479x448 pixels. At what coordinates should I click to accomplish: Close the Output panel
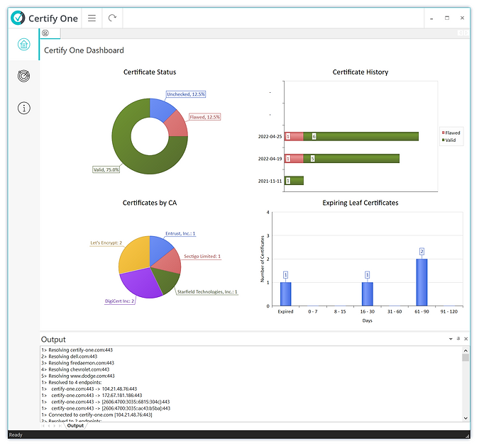466,339
